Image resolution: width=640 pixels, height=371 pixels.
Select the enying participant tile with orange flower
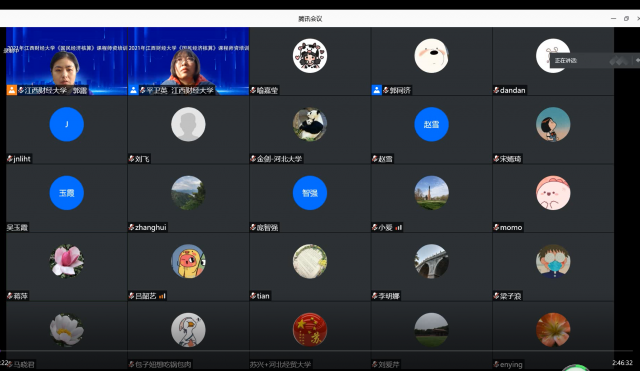coord(553,336)
